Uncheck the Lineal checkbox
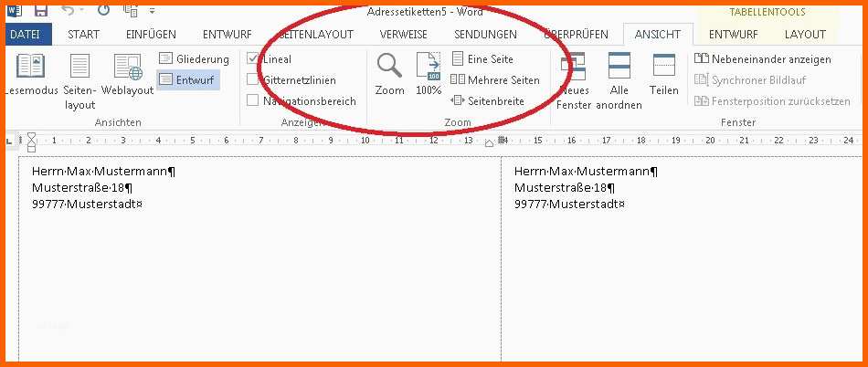868x367 pixels. tap(253, 58)
